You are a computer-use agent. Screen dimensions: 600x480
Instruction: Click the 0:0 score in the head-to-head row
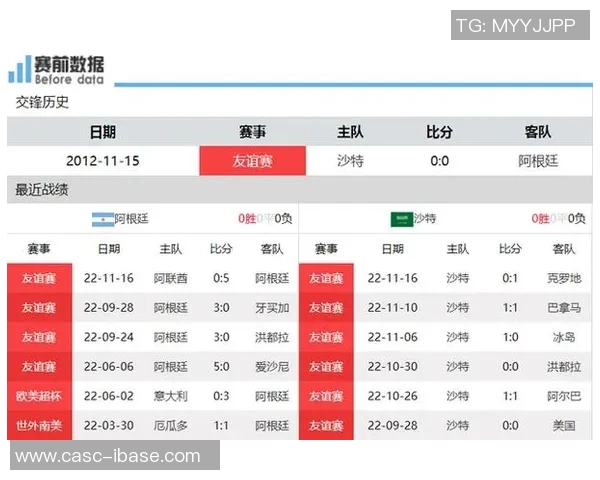[439, 161]
